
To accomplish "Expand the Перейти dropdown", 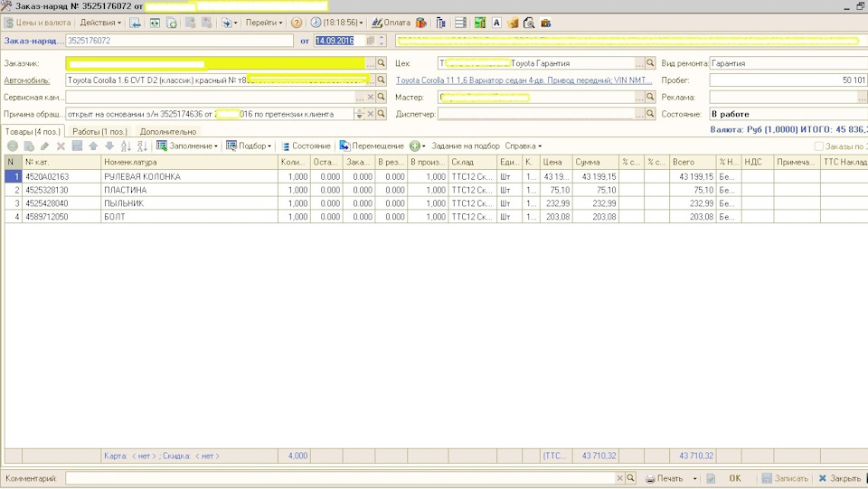I will (x=264, y=23).
